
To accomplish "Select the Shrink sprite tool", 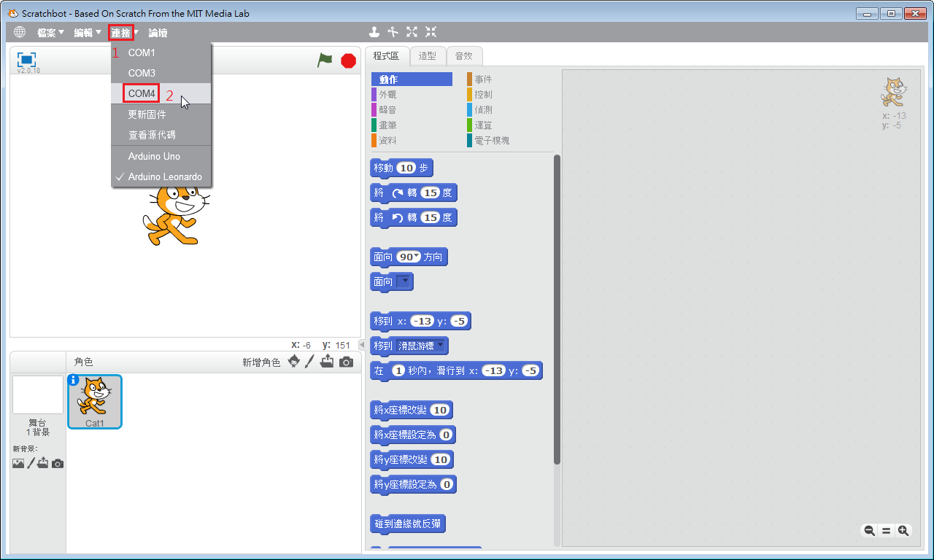I will pyautogui.click(x=431, y=31).
